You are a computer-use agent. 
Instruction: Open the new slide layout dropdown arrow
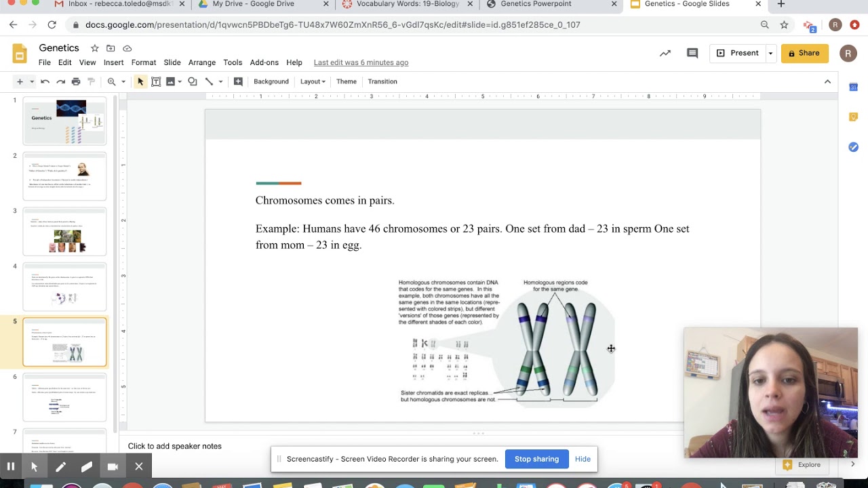coord(31,82)
